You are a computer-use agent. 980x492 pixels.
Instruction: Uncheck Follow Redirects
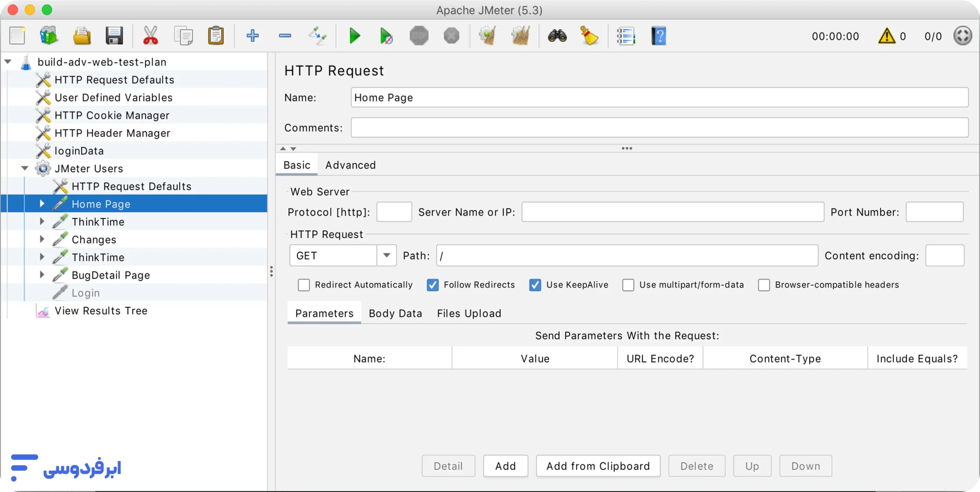(433, 285)
